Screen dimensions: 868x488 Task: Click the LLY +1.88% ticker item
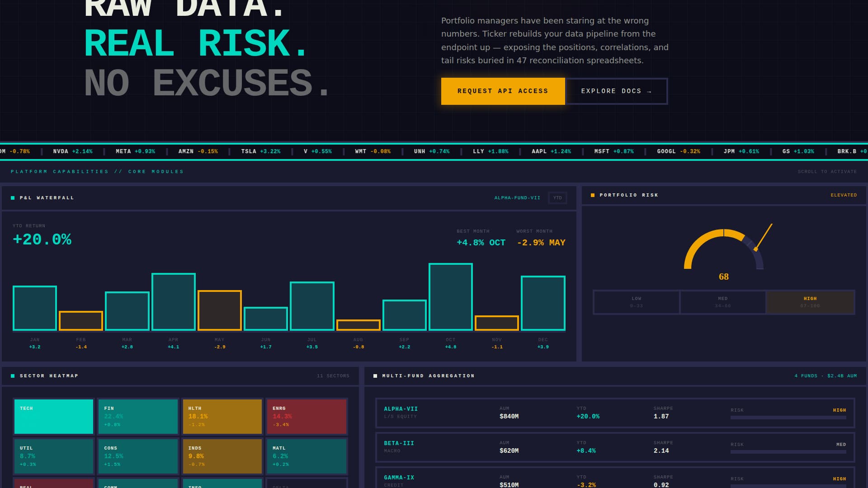tap(491, 151)
